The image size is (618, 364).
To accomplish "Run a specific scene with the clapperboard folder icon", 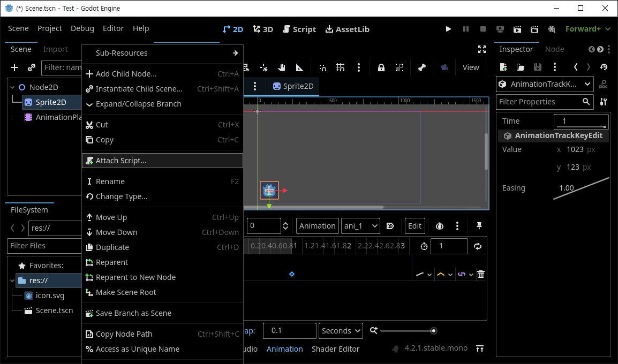I will (534, 29).
